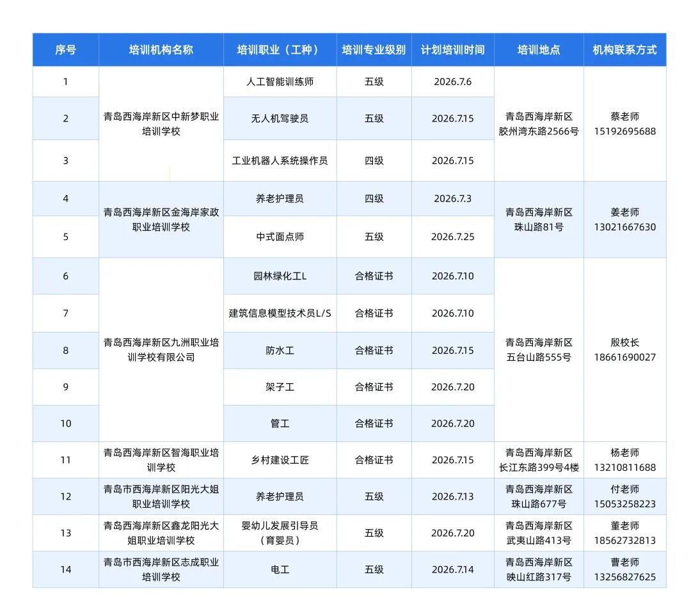Select the 无人机驾驶员 cell
691x616 pixels.
(280, 118)
